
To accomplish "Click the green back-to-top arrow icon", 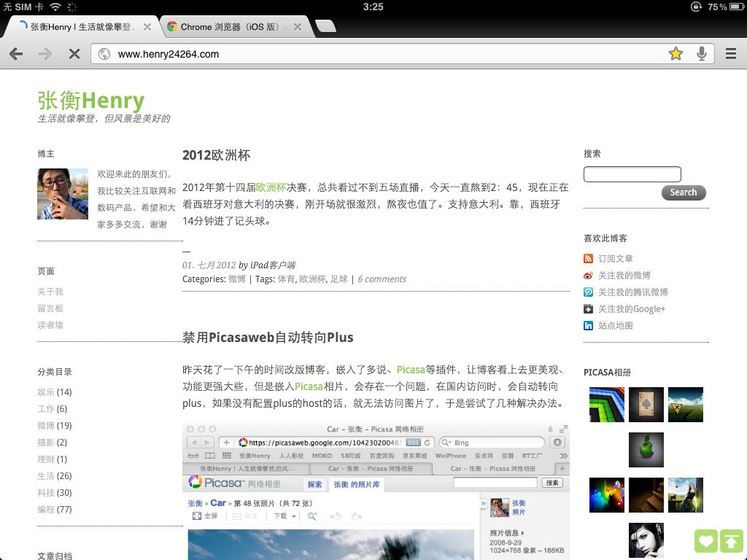I will point(732,540).
